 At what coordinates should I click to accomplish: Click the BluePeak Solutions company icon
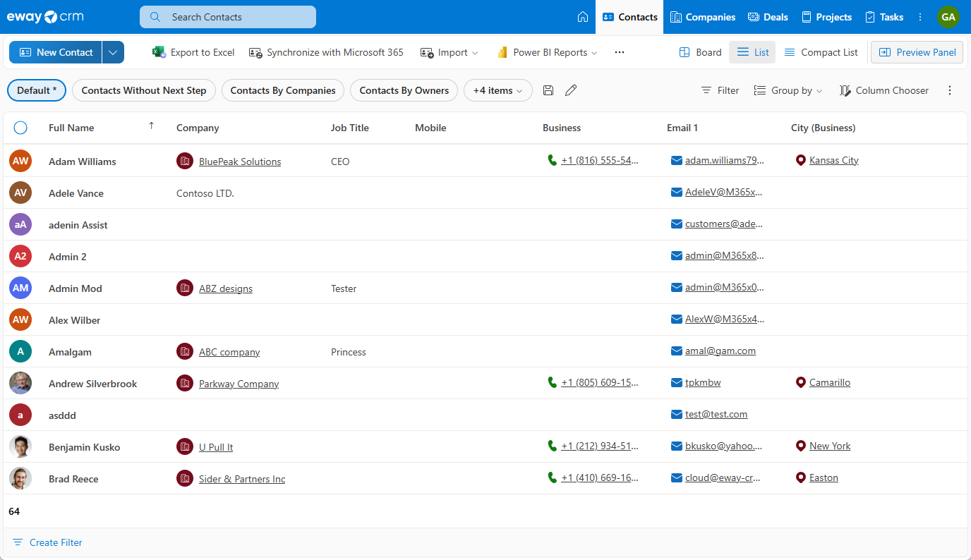pos(185,162)
